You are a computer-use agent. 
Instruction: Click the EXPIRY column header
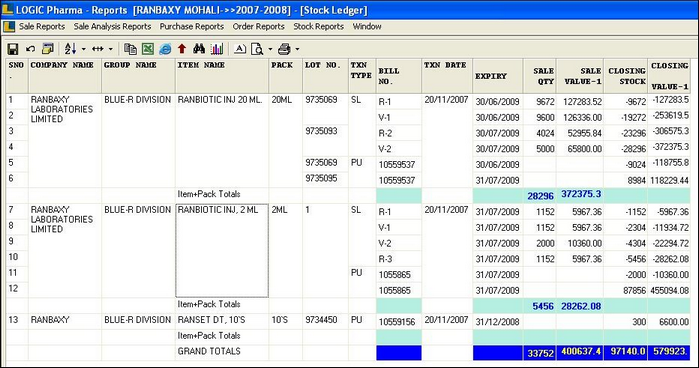coord(498,75)
